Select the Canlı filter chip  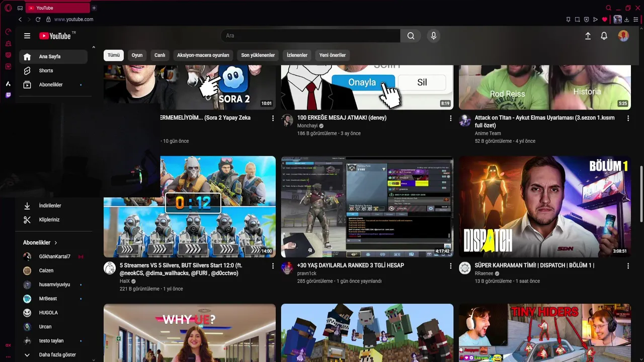(x=159, y=55)
